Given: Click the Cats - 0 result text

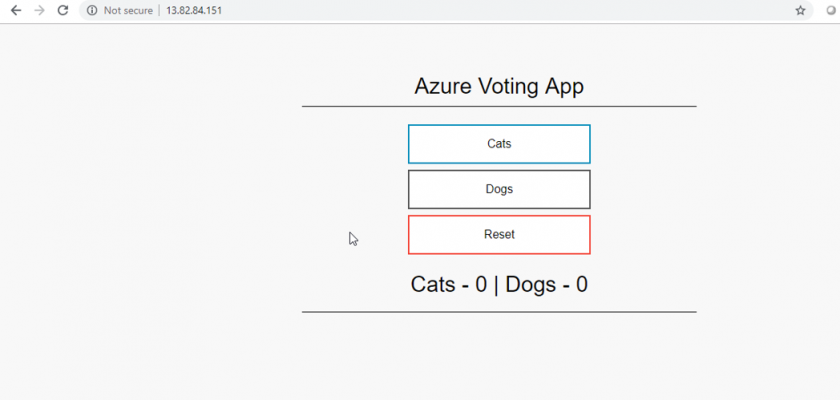Looking at the screenshot, I should [449, 284].
